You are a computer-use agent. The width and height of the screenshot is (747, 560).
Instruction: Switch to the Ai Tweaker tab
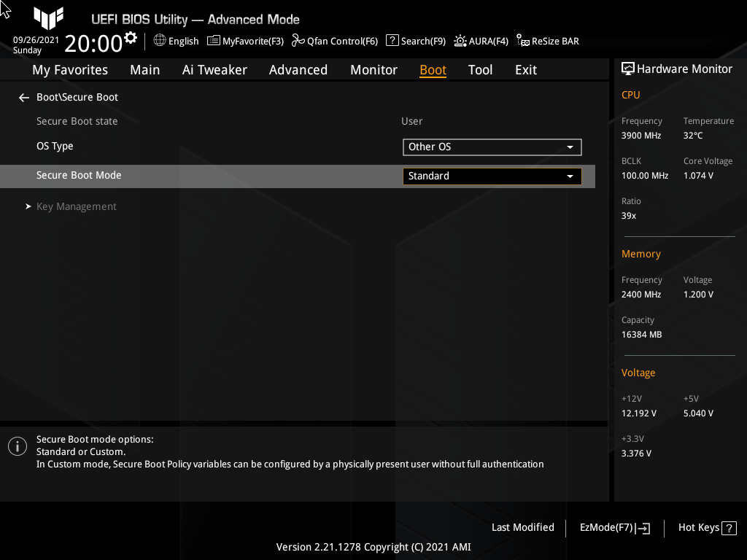coord(214,69)
